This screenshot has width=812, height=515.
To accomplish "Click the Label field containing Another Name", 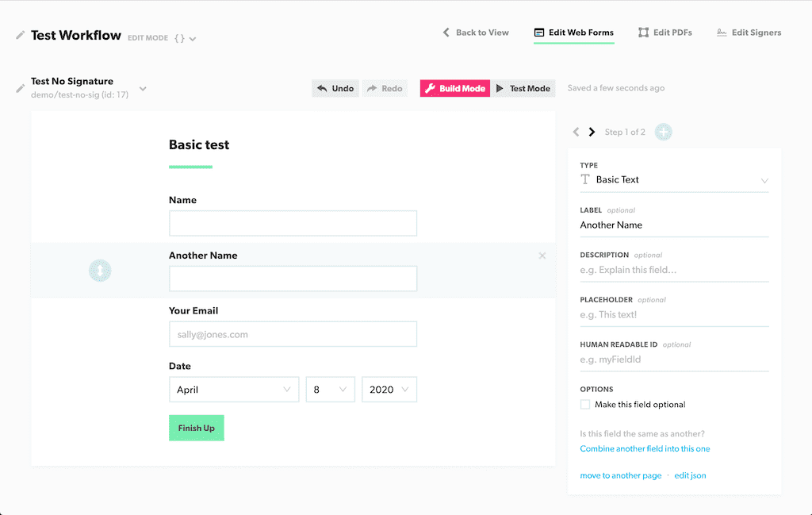I will point(674,225).
